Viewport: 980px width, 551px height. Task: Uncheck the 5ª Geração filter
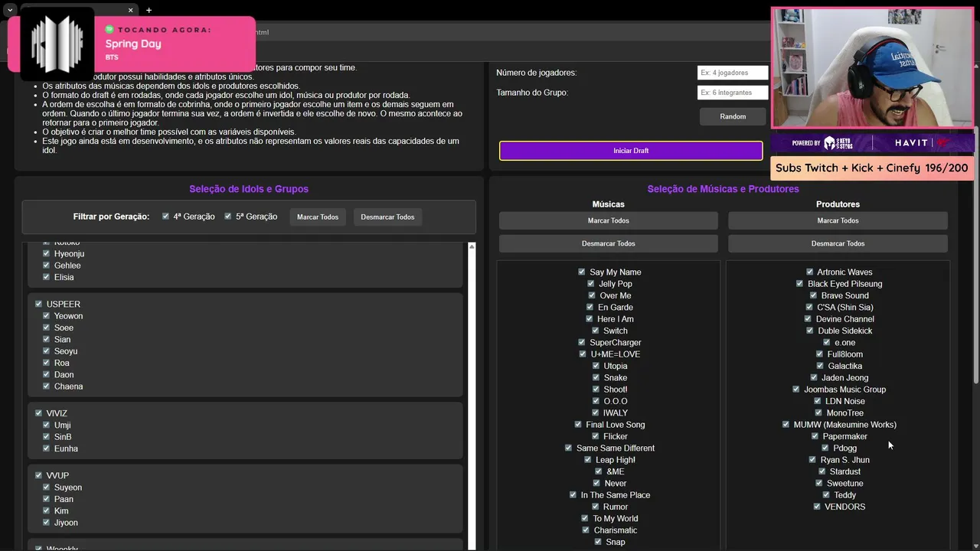tap(228, 217)
